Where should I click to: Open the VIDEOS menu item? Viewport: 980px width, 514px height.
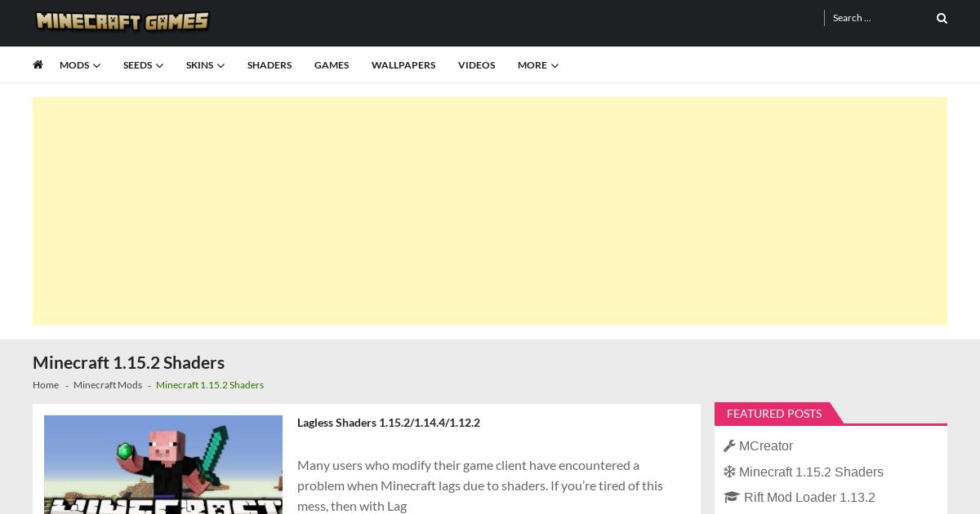[476, 65]
